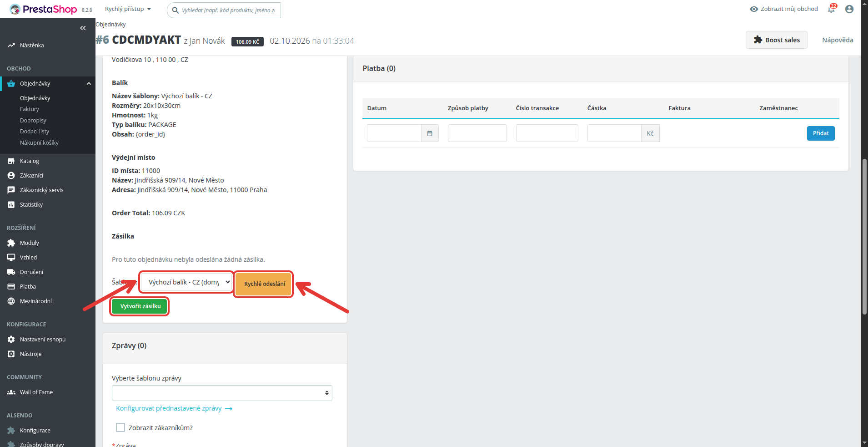Click the Katalog store icon

[11, 161]
